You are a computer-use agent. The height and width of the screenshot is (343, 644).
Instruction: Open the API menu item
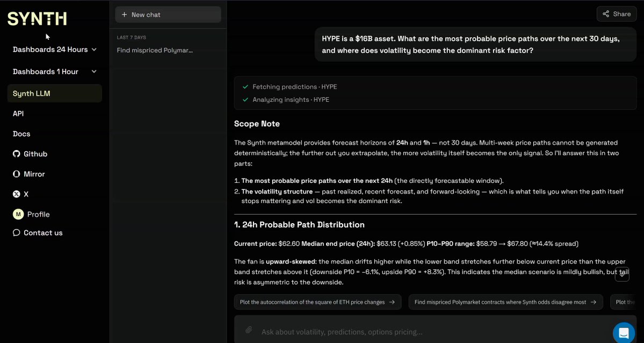click(x=18, y=113)
